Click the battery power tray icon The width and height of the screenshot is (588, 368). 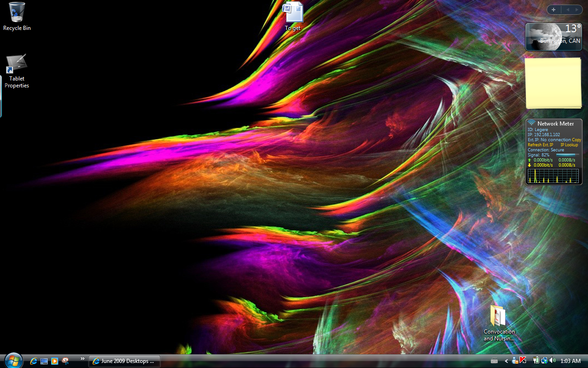(536, 361)
